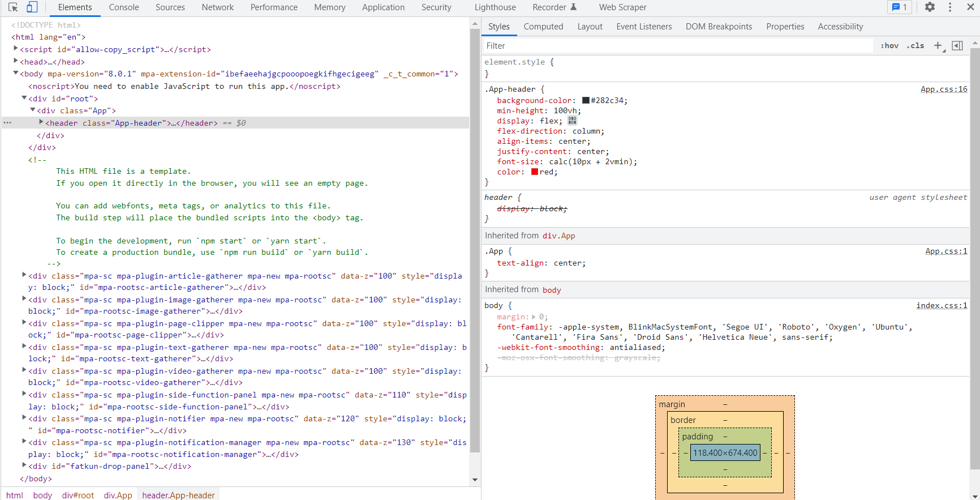Expand the script allow-copy_script node
Viewport: 980px width, 500px height.
point(16,49)
